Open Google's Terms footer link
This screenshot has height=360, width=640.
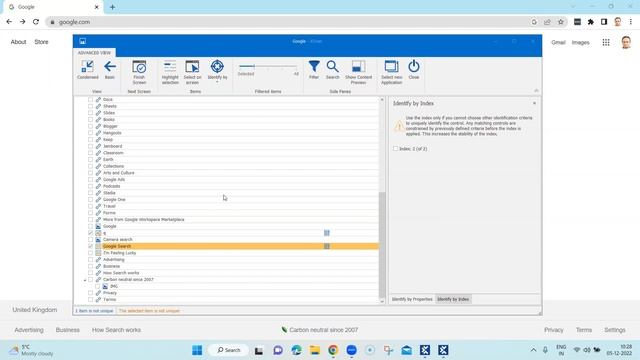point(584,330)
